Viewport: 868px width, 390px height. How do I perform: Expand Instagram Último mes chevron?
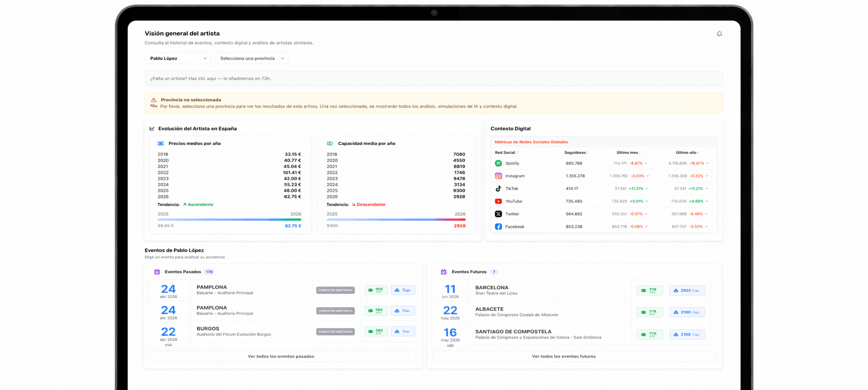click(648, 176)
